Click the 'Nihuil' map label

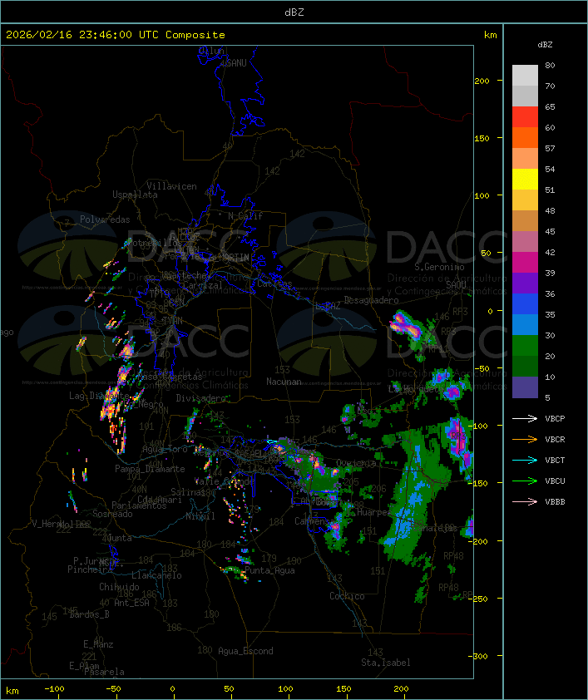(200, 516)
